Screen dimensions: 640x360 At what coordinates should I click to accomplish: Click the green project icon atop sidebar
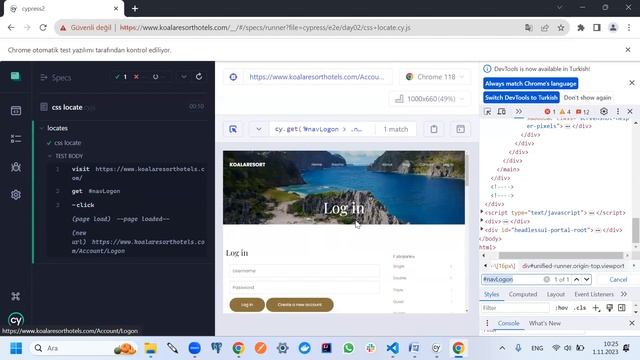pyautogui.click(x=16, y=76)
